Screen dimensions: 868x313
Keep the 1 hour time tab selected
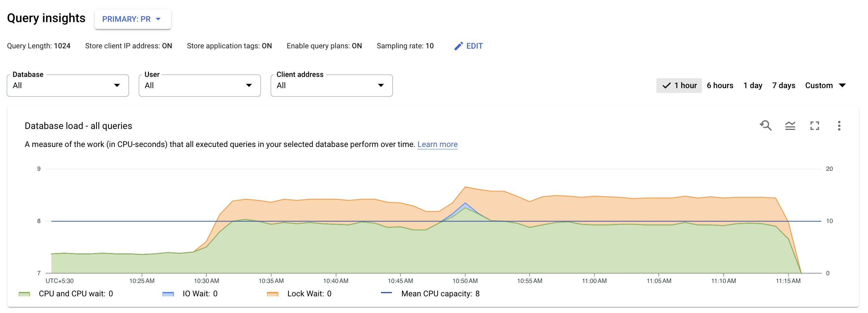[683, 85]
